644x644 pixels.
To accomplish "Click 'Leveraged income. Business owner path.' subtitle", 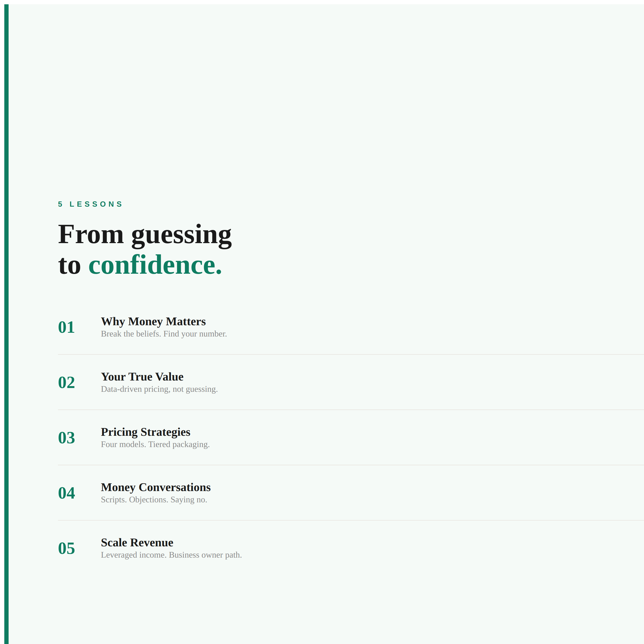I will point(171,555).
